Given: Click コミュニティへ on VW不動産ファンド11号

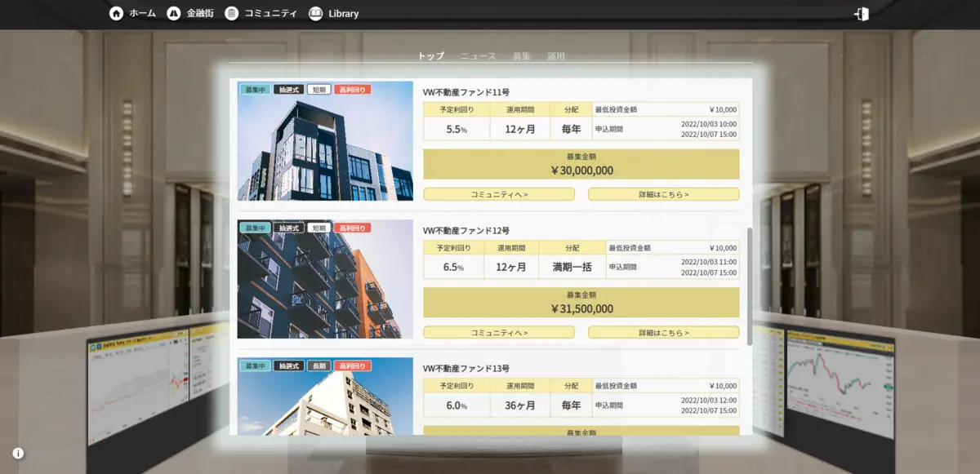Looking at the screenshot, I should tap(498, 194).
